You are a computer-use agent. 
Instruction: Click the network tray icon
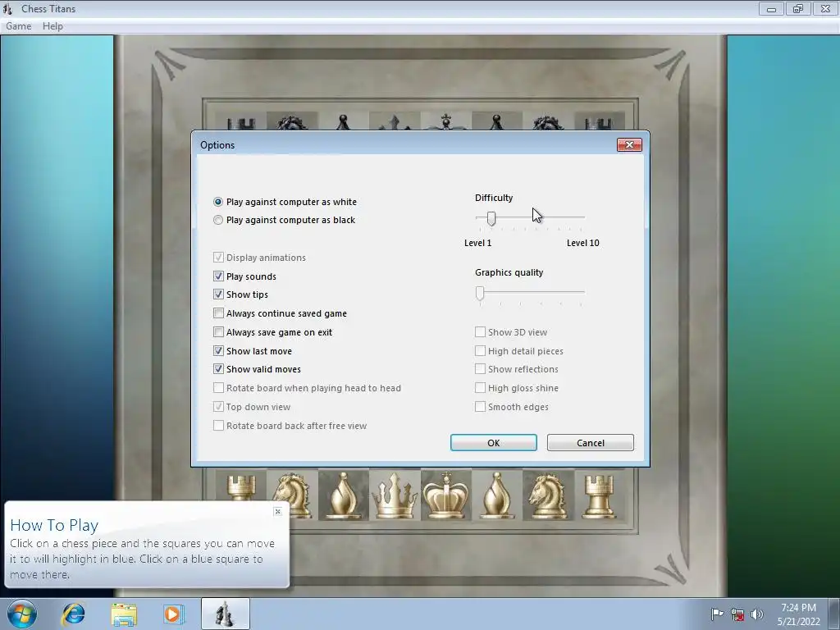pyautogui.click(x=737, y=614)
